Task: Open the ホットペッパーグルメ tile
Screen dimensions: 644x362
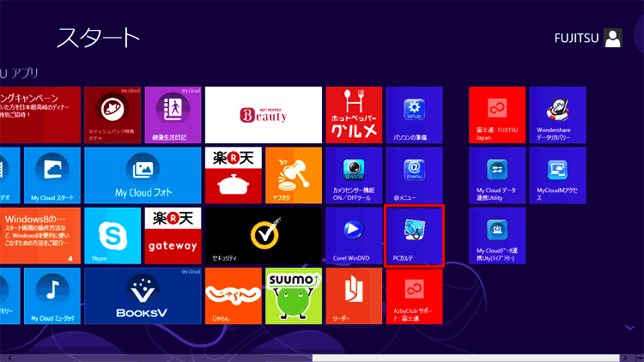Action: pyautogui.click(x=354, y=115)
